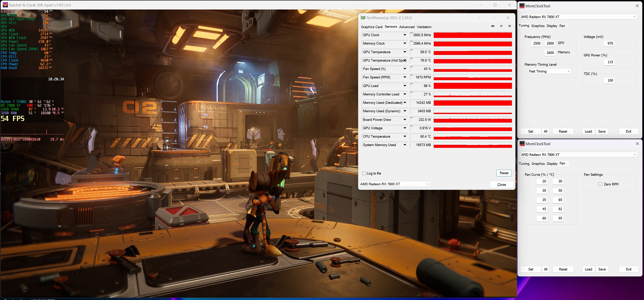Minimize the GPU-Z window
Image resolution: width=644 pixels, height=300 pixels.
[479, 18]
